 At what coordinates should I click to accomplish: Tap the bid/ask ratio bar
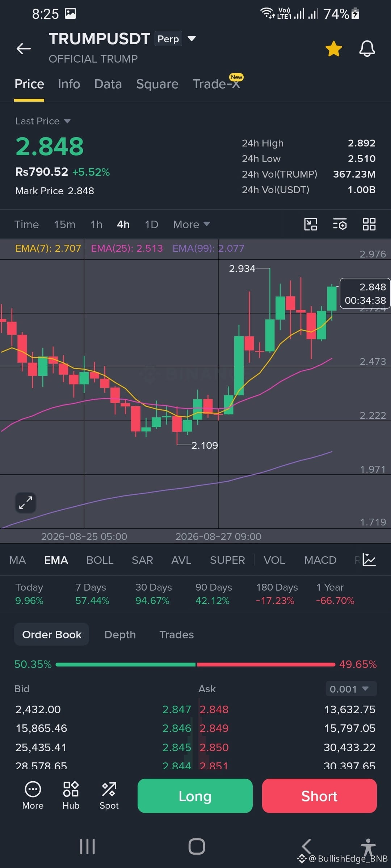tap(195, 664)
